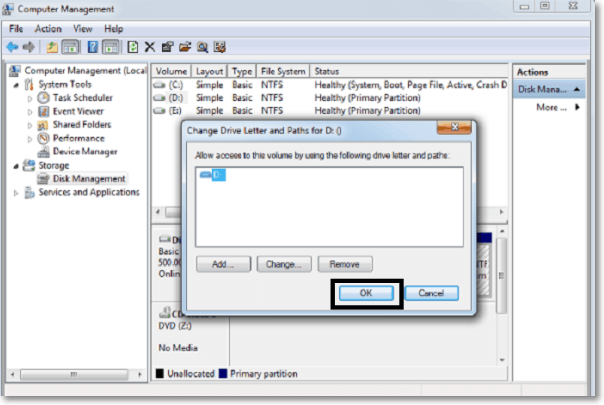This screenshot has width=604, height=405.
Task: Open the View menu
Action: point(82,29)
